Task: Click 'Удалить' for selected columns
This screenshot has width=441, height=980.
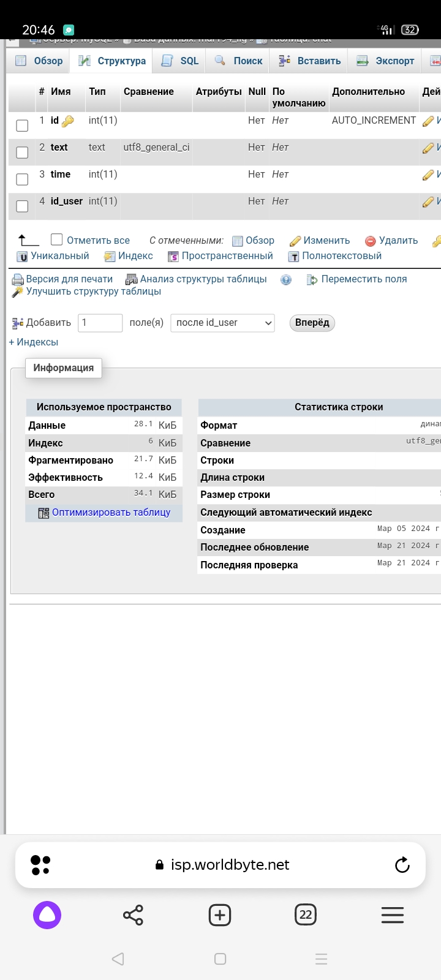Action: (392, 241)
